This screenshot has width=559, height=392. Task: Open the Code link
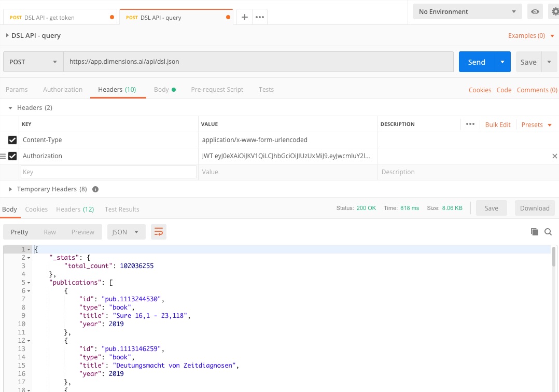click(x=504, y=90)
